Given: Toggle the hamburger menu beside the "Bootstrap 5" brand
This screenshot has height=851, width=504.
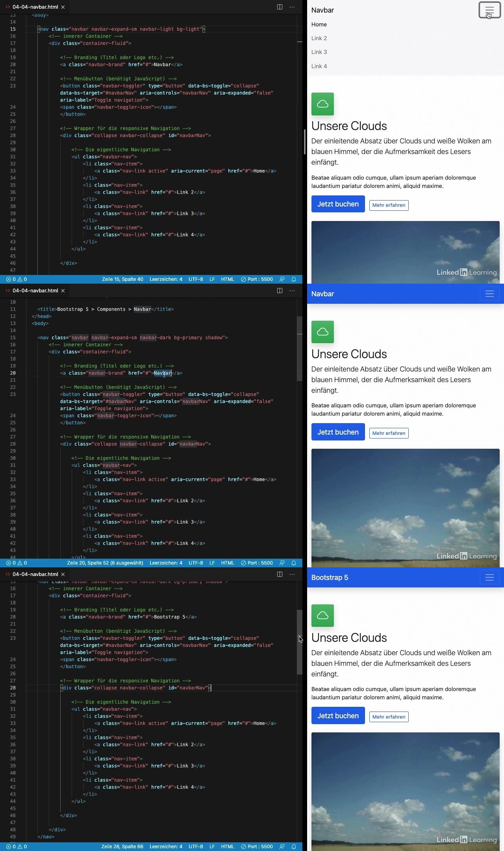Looking at the screenshot, I should click(489, 578).
